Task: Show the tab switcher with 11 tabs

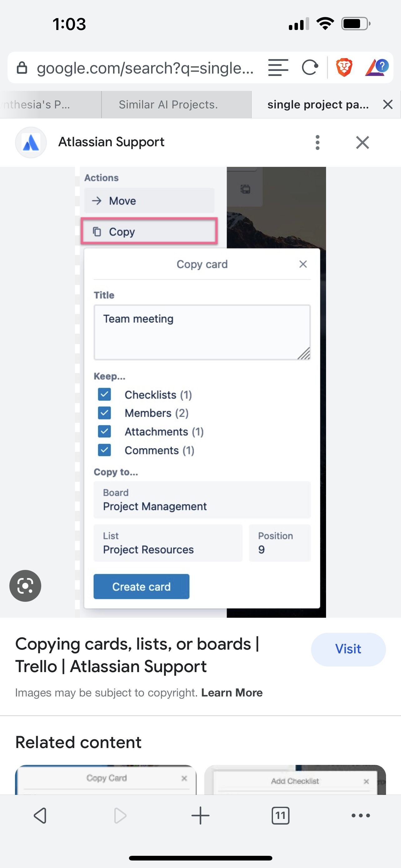Action: [x=280, y=816]
